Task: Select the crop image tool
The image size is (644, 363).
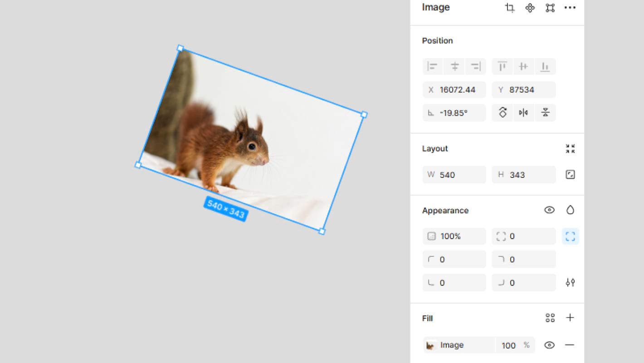Action: 510,8
